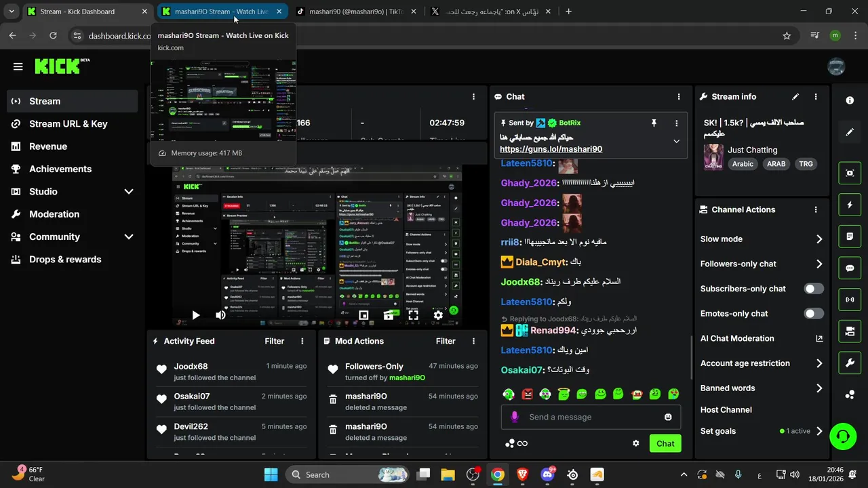Open a new browser tab
868x488 pixels.
[568, 12]
